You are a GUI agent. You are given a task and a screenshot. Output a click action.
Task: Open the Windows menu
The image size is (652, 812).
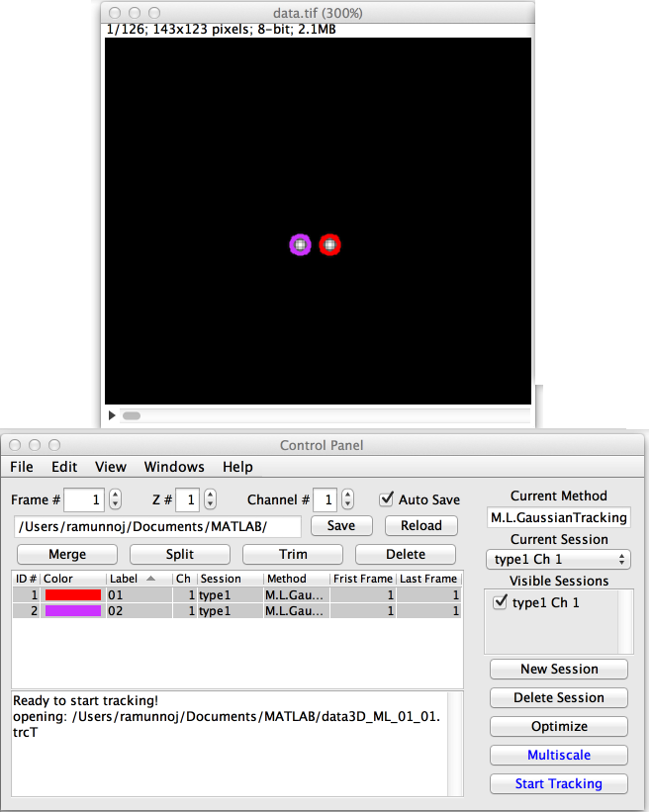[x=174, y=467]
